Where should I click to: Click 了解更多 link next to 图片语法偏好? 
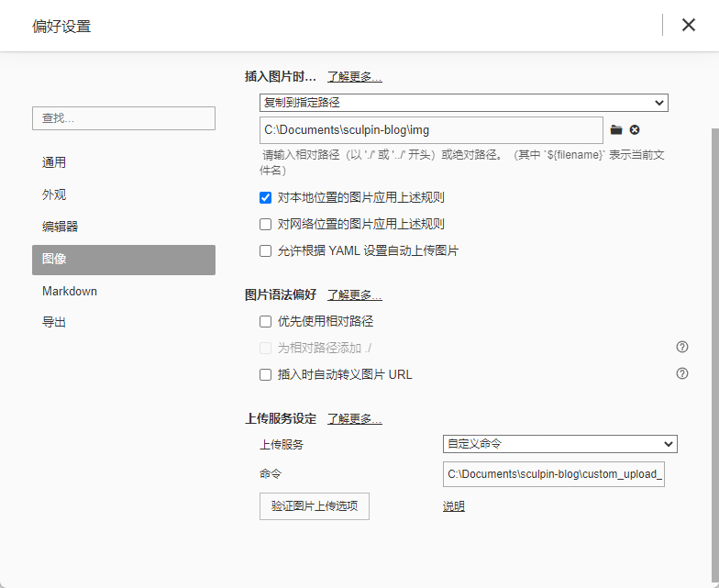(354, 295)
